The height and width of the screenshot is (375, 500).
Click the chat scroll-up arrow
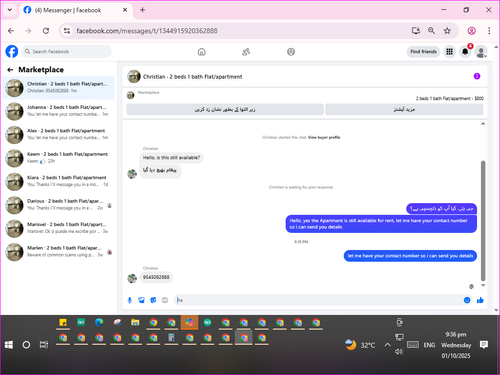483,124
